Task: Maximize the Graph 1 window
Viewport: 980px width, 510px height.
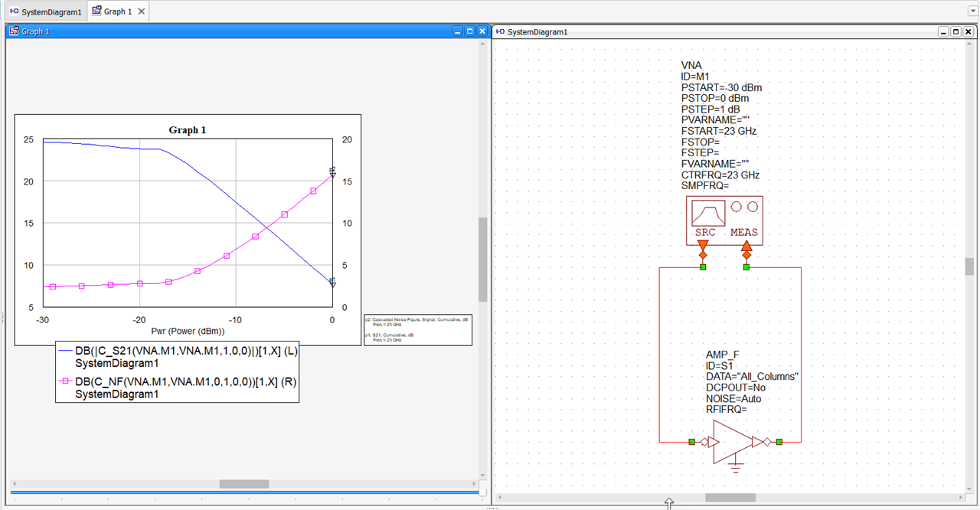Action: click(469, 31)
